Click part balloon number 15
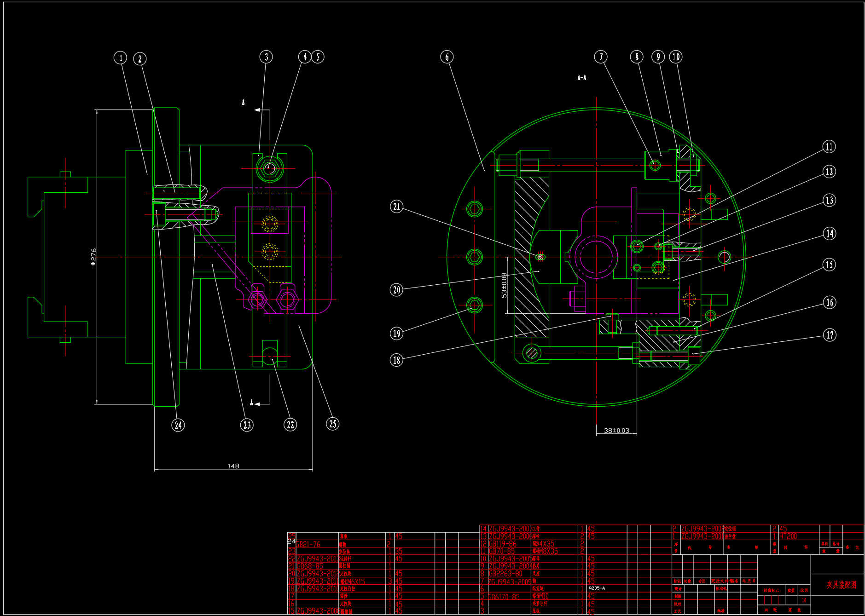 point(829,265)
